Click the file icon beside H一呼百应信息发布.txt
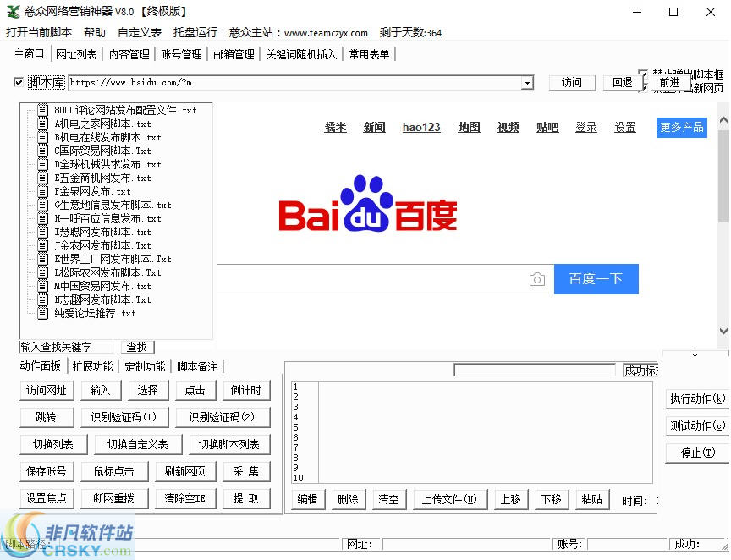This screenshot has width=731, height=560. [x=42, y=218]
